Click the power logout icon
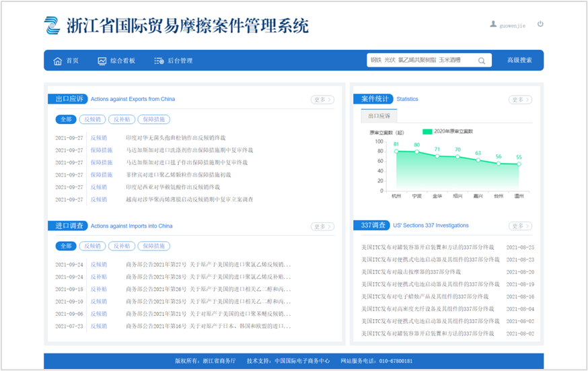This screenshot has width=588, height=371. click(540, 24)
